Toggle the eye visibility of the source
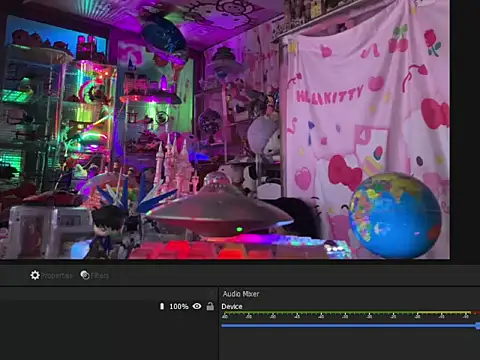This screenshot has height=360, width=480. click(197, 306)
